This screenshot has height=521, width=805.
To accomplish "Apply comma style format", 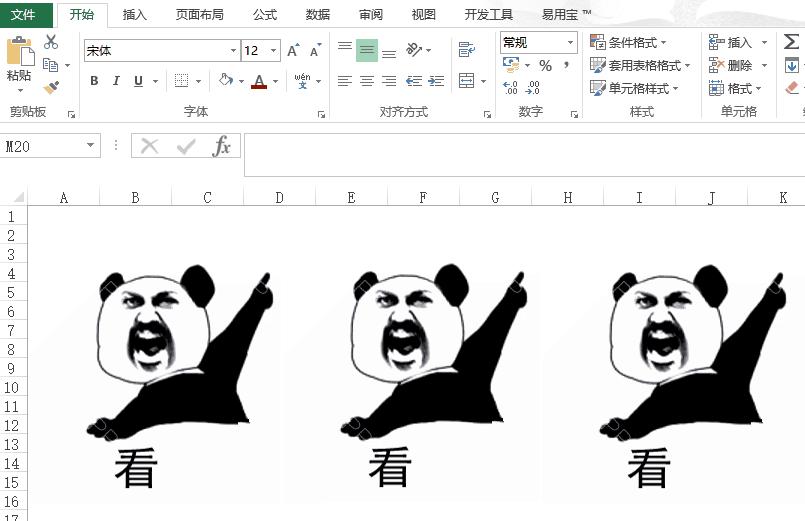I will click(566, 65).
